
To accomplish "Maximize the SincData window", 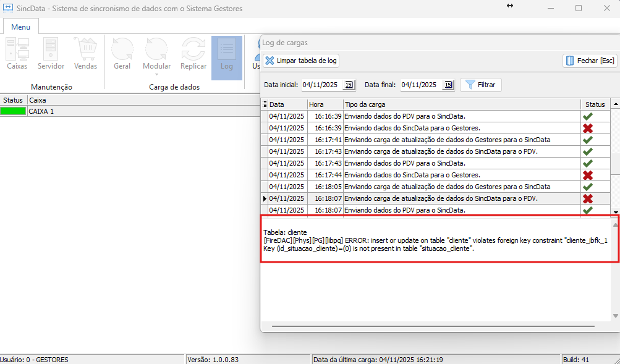I will (579, 8).
